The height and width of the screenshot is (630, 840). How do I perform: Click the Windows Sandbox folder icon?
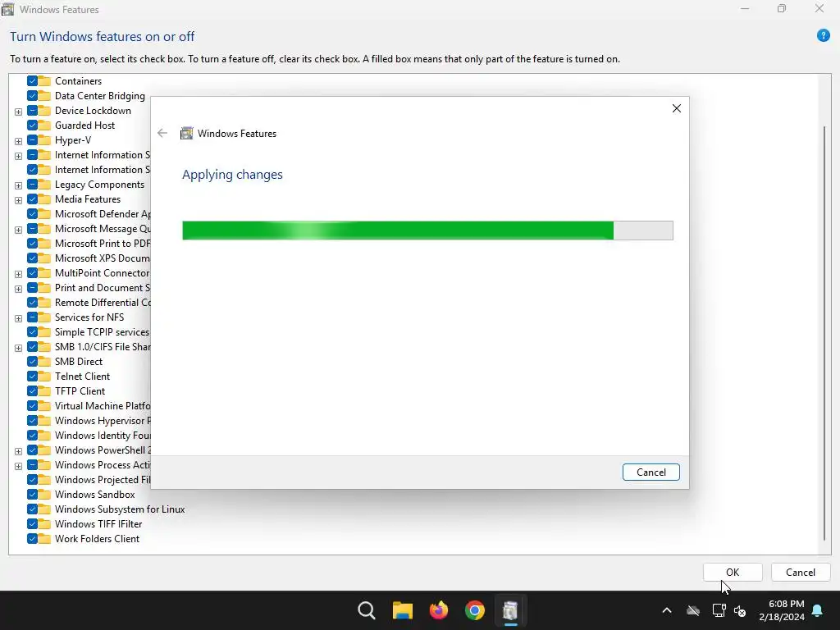click(x=44, y=495)
